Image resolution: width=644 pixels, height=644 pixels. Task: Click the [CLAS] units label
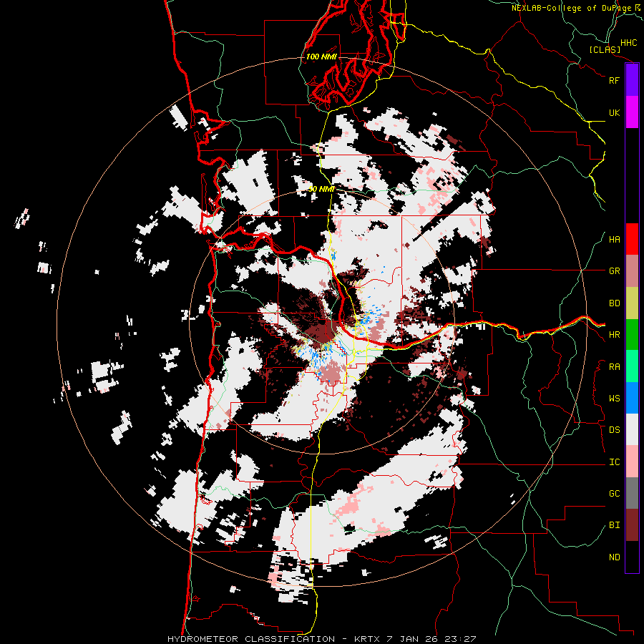(x=605, y=50)
